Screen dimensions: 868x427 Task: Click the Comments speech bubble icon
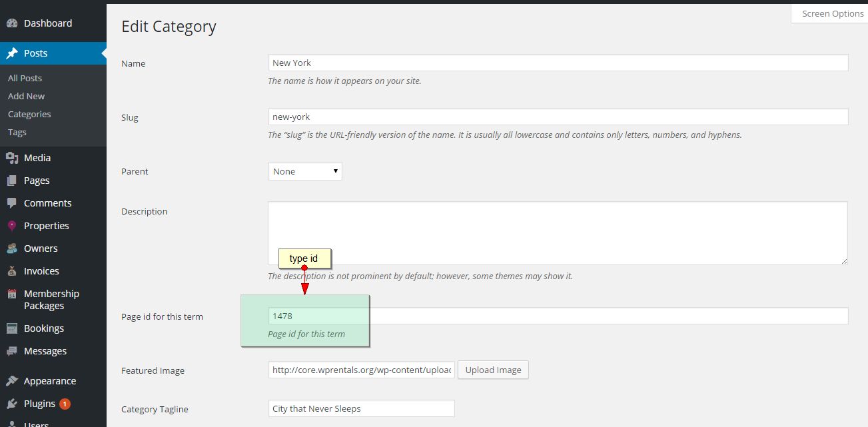coord(12,203)
